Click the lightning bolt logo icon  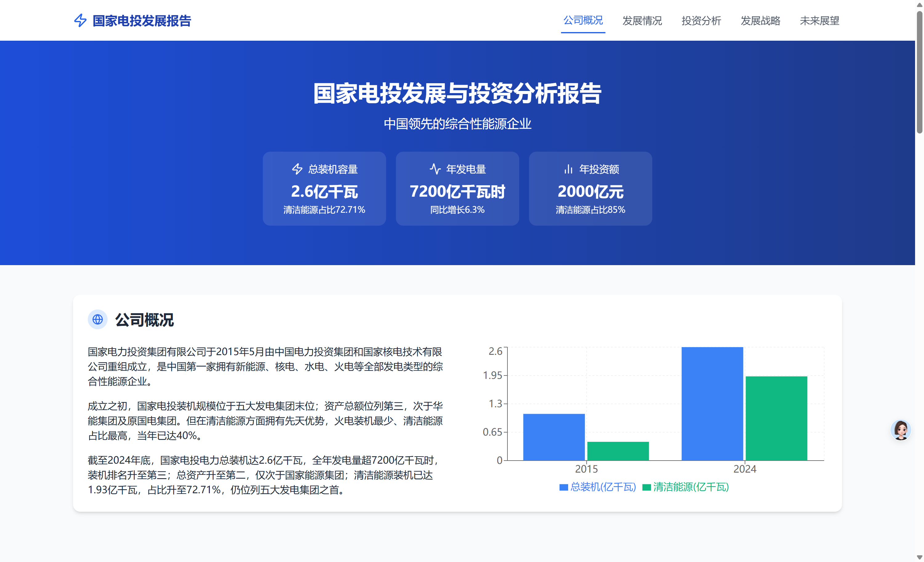point(80,20)
